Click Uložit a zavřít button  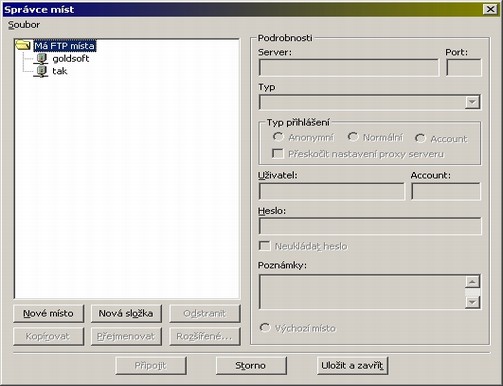coord(353,366)
